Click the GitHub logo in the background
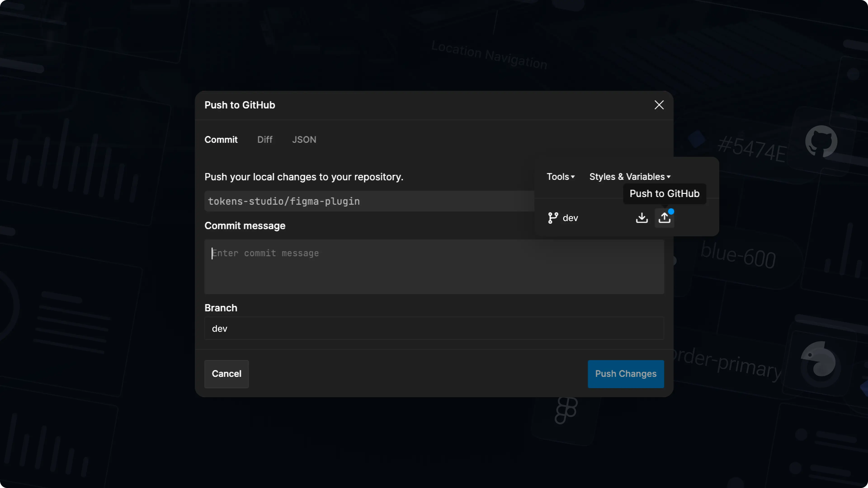The width and height of the screenshot is (868, 488). point(821,141)
